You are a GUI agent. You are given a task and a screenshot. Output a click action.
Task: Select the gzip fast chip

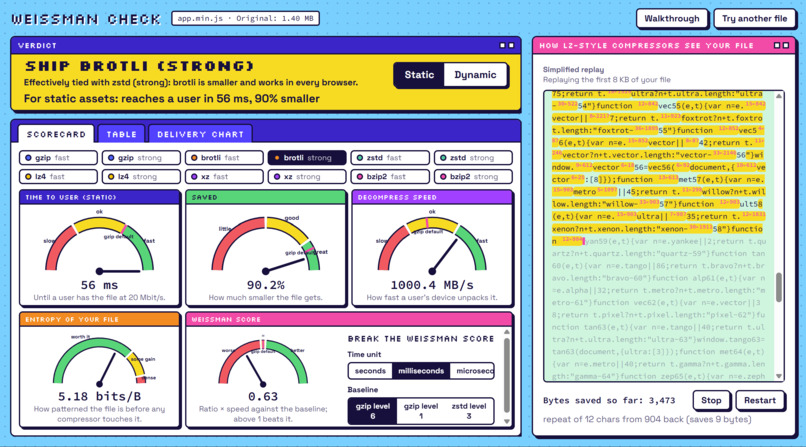pos(58,158)
